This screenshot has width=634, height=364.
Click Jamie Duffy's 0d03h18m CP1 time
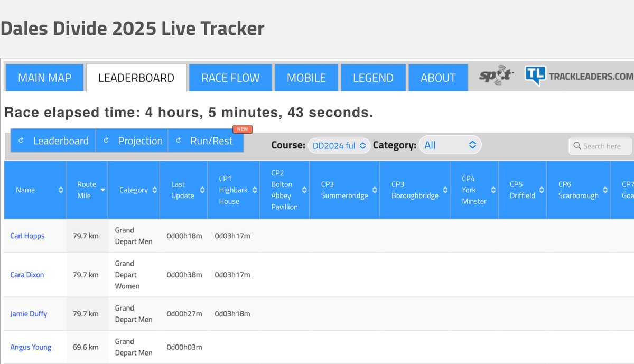click(232, 314)
